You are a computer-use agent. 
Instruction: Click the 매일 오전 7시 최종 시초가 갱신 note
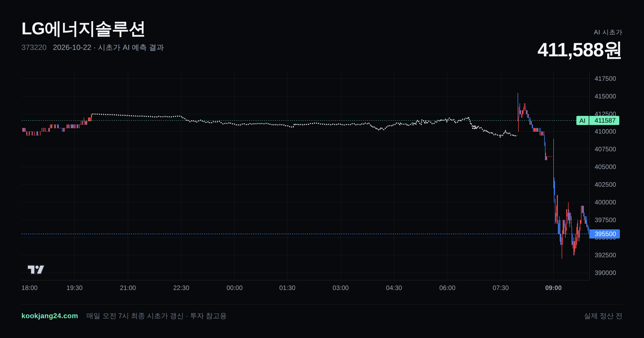(x=135, y=316)
